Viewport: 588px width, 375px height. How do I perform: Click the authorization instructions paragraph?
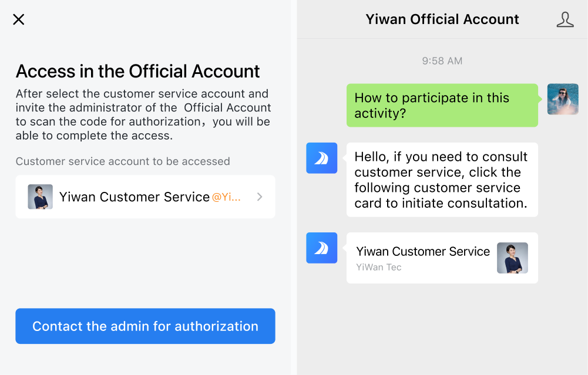[x=143, y=114]
